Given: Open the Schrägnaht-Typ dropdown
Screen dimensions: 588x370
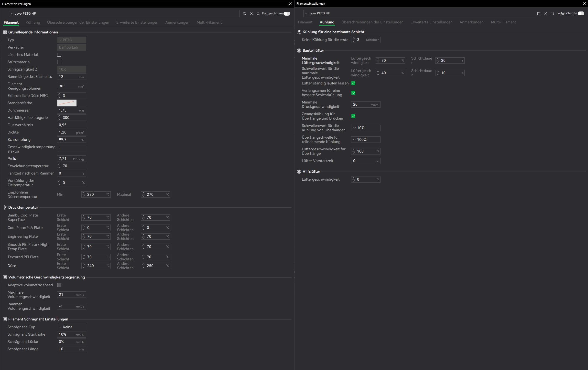Looking at the screenshot, I should click(x=71, y=327).
